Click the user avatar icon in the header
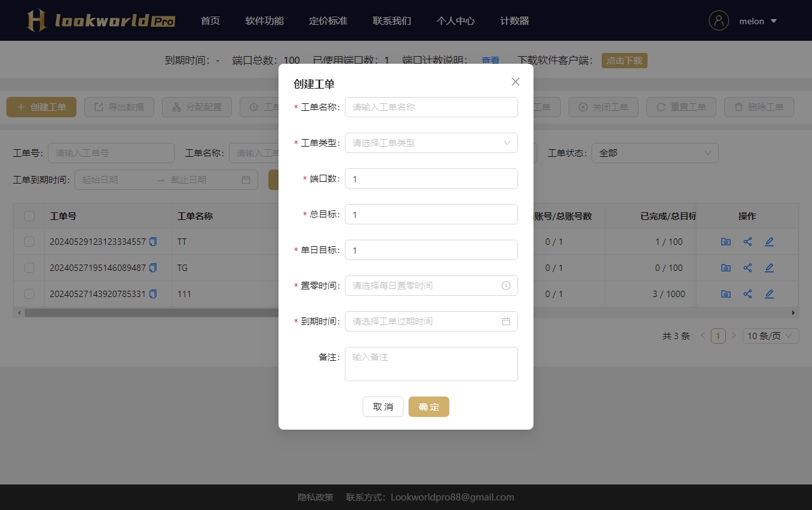Viewport: 812px width, 510px height. point(719,20)
